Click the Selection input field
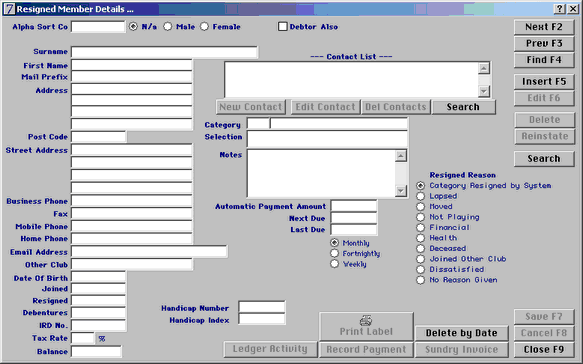 pyautogui.click(x=327, y=139)
